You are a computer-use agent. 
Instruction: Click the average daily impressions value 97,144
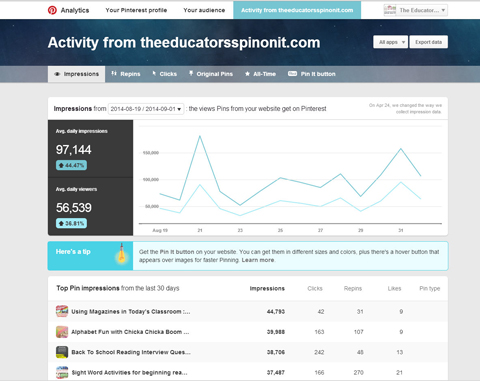(73, 150)
